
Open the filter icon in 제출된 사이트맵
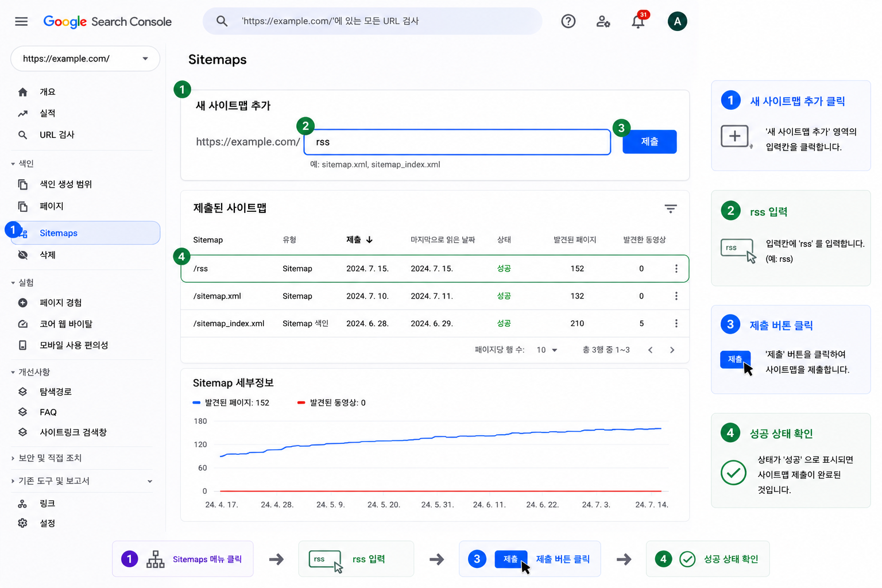click(671, 208)
